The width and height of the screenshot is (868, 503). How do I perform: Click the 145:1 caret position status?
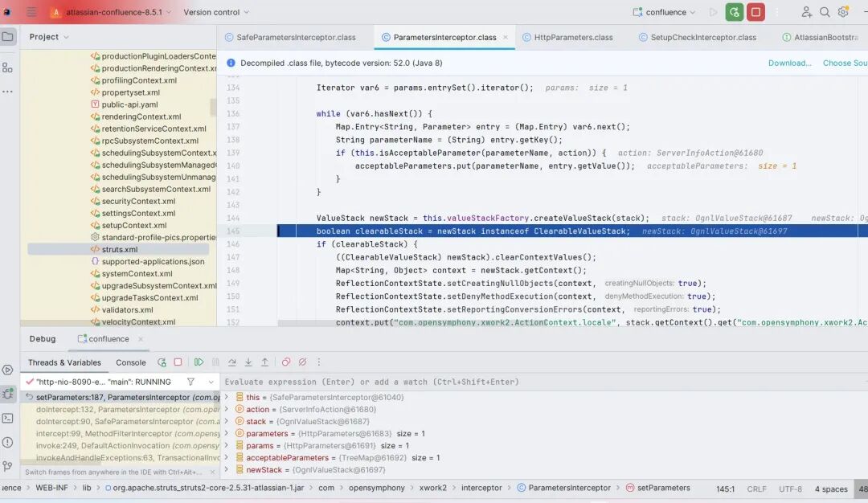pos(725,489)
